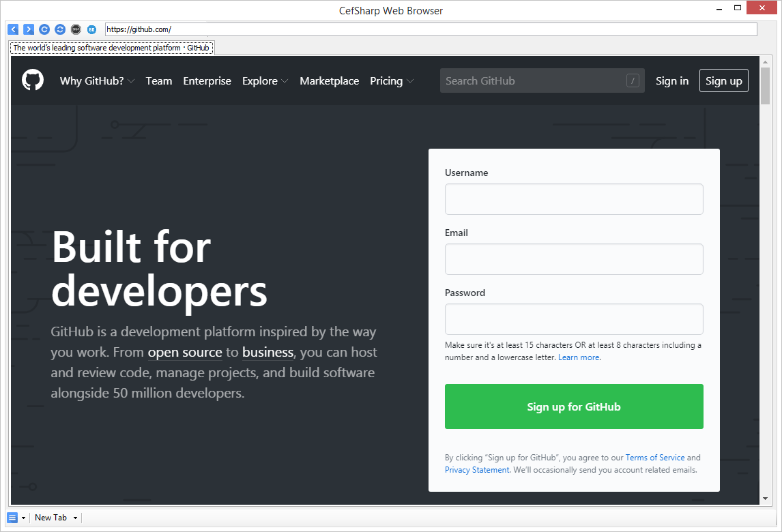Image resolution: width=782 pixels, height=532 pixels.
Task: Select the GitHub page tab
Action: point(112,48)
